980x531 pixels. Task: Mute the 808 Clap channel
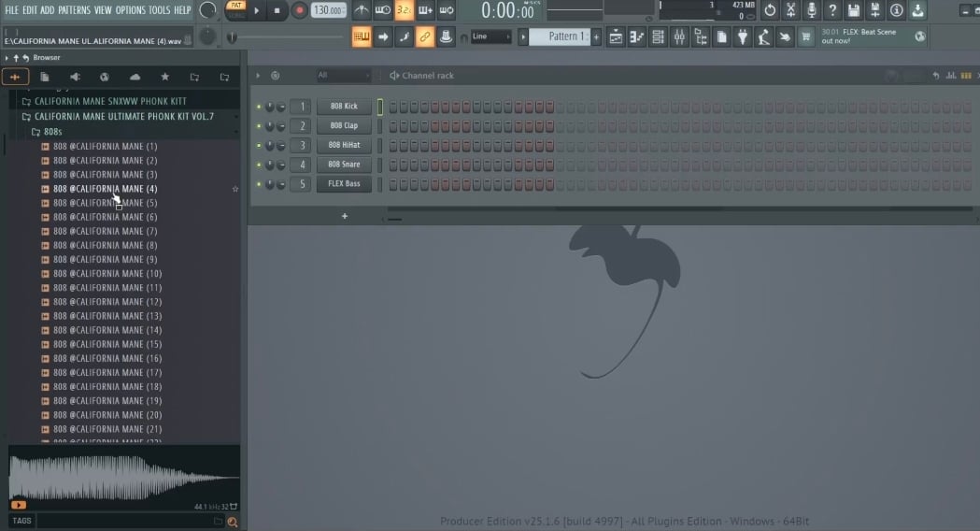pos(259,126)
